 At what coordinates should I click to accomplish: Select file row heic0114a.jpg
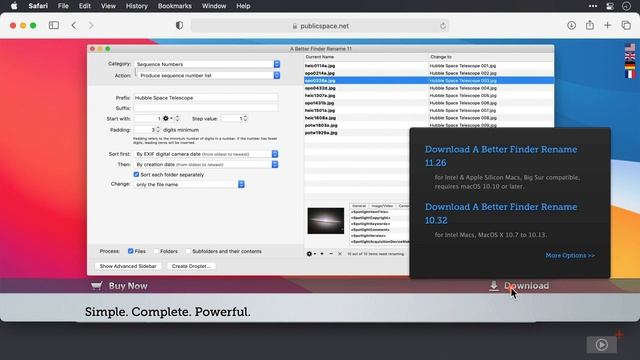pos(429,66)
